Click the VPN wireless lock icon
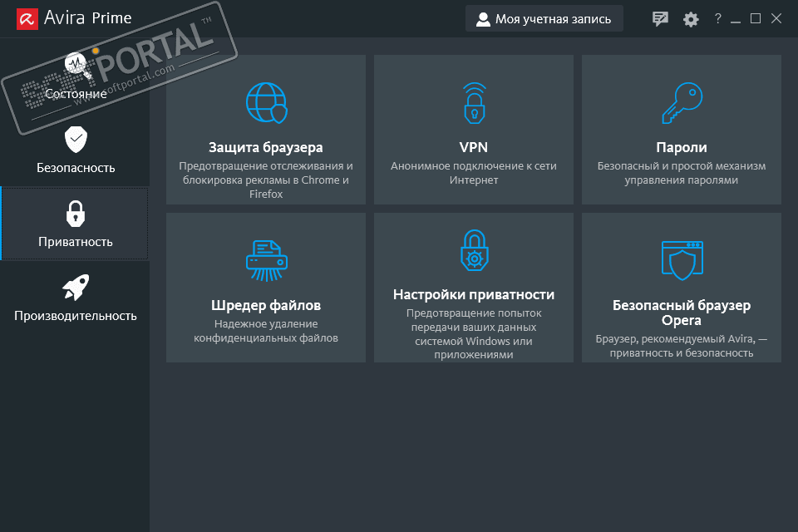798x532 pixels. click(475, 103)
